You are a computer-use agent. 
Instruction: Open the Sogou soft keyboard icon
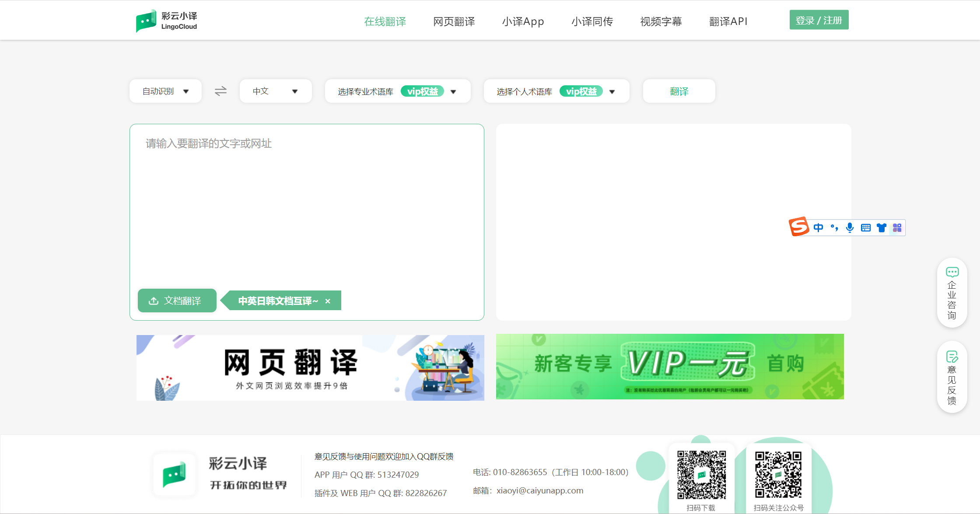[866, 227]
